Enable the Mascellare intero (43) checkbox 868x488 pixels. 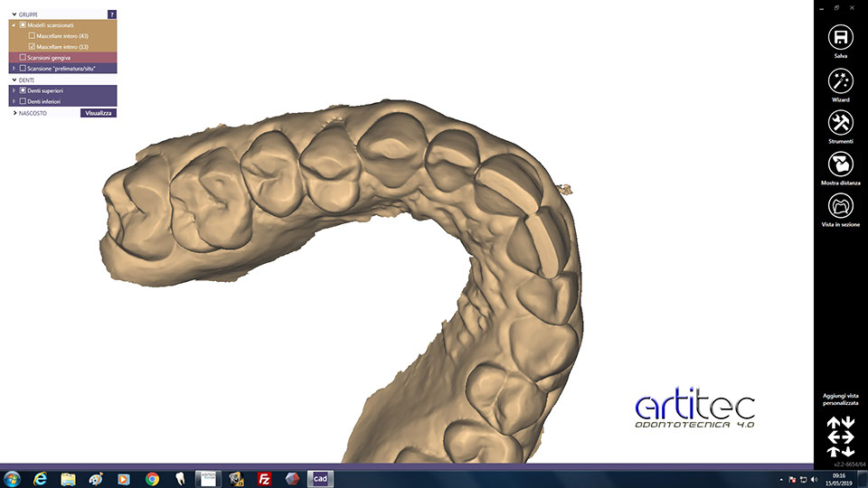click(33, 35)
